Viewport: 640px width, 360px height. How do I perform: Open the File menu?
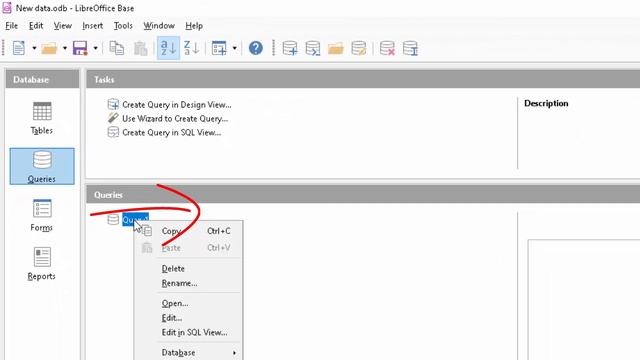tap(11, 26)
